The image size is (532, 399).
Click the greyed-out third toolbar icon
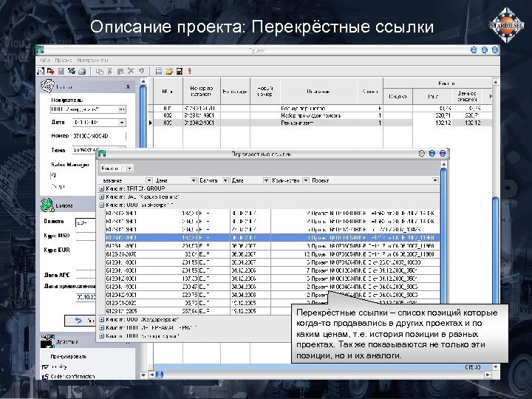pos(61,71)
